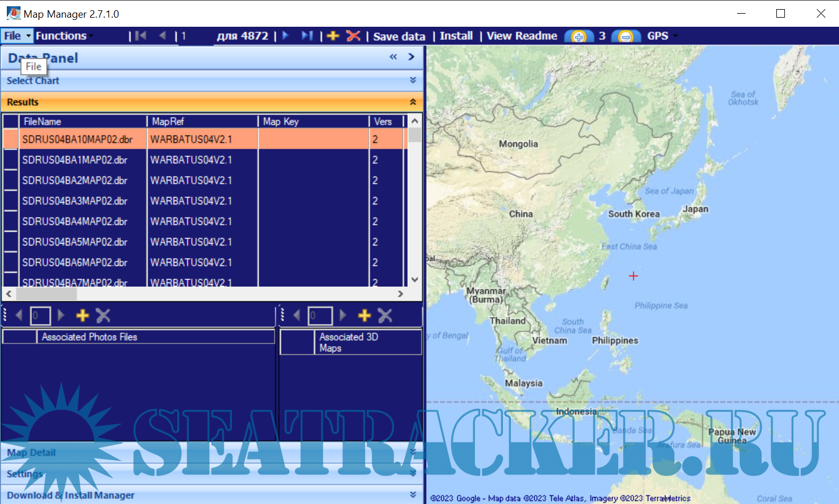This screenshot has height=504, width=839.
Task: Add new record with top toolbar plus icon
Action: coord(333,36)
